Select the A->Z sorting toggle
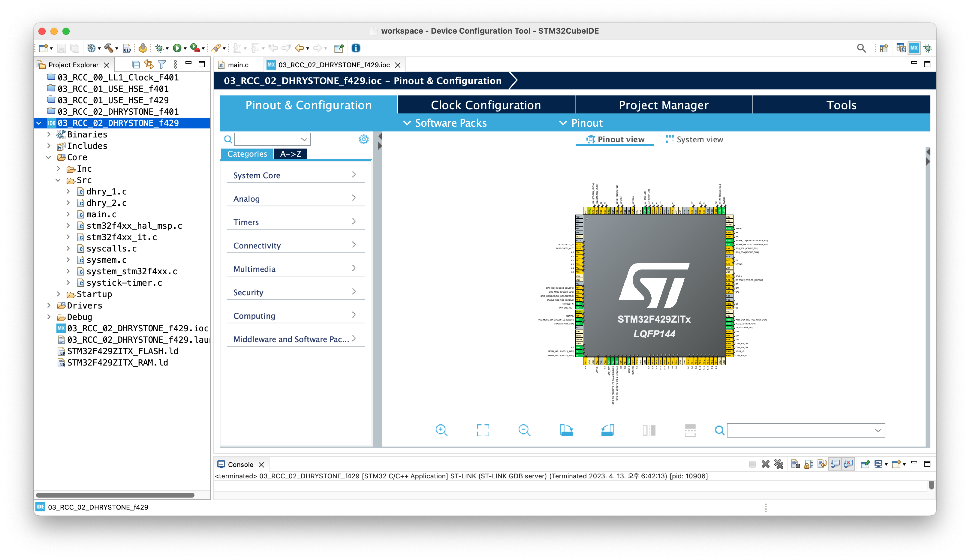Image resolution: width=970 pixels, height=560 pixels. (x=291, y=154)
